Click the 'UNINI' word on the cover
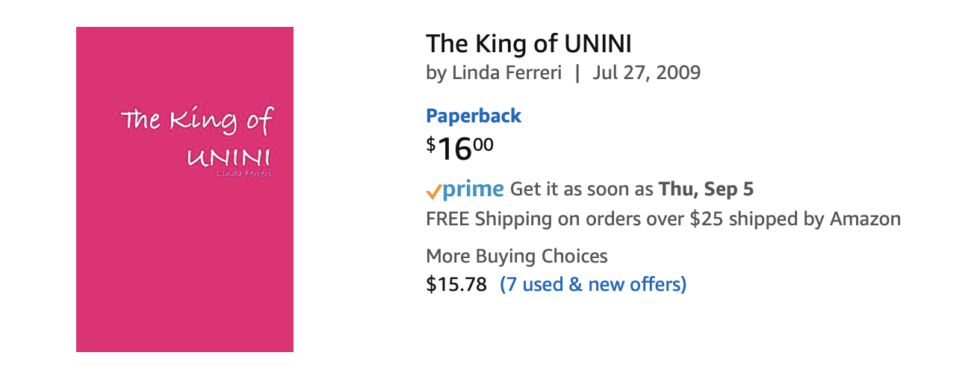Screen dimensions: 980x373 (x=228, y=157)
